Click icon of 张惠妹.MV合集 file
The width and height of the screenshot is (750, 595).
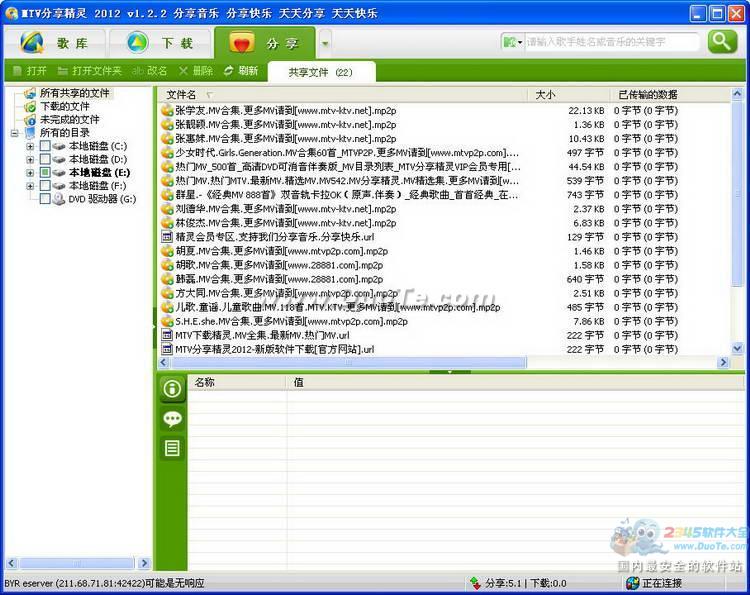click(x=167, y=139)
